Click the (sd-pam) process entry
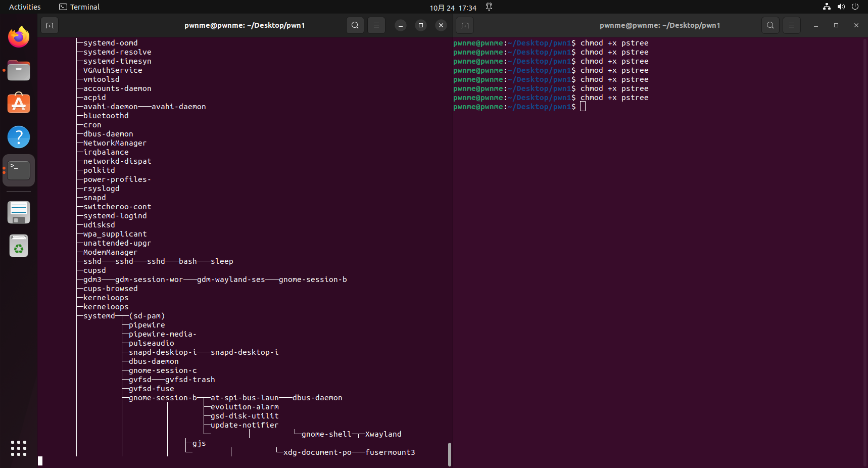This screenshot has height=468, width=868. coord(147,316)
